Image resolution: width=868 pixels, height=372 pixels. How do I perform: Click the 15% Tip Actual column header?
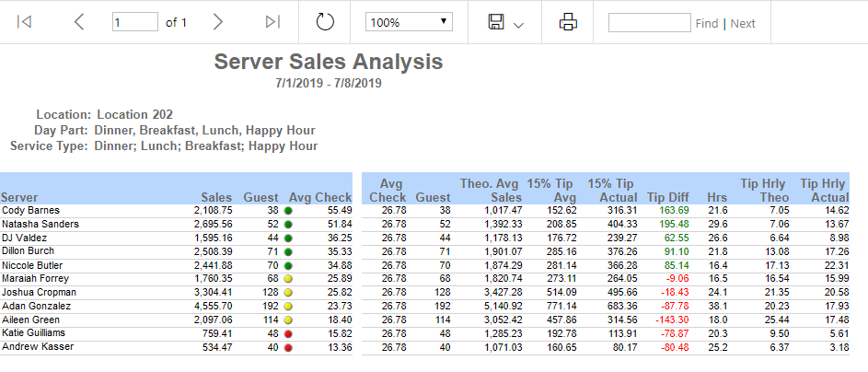pos(612,191)
